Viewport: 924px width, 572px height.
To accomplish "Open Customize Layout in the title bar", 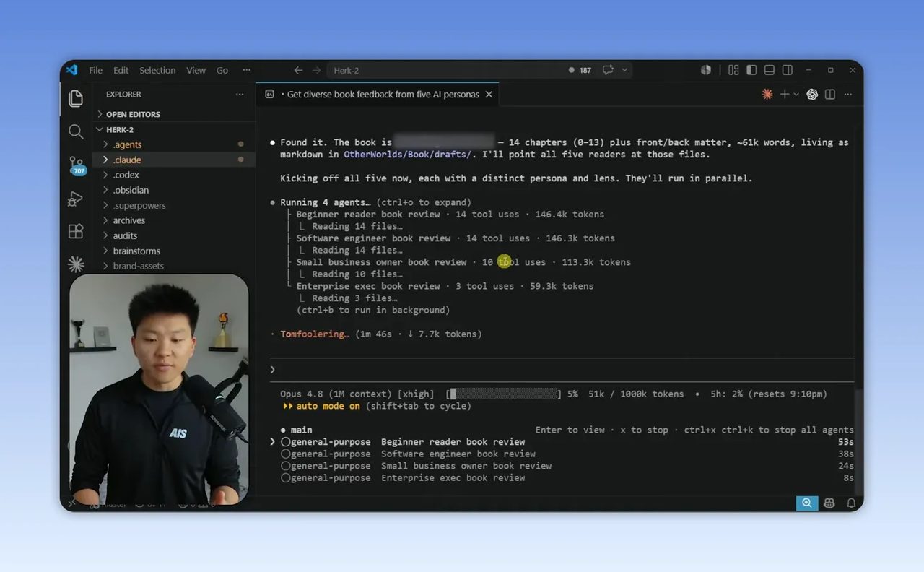I will pyautogui.click(x=733, y=70).
